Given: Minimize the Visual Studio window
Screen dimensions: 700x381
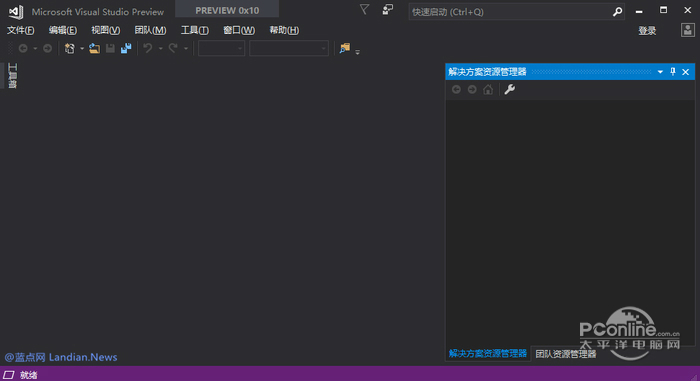Looking at the screenshot, I should (639, 11).
